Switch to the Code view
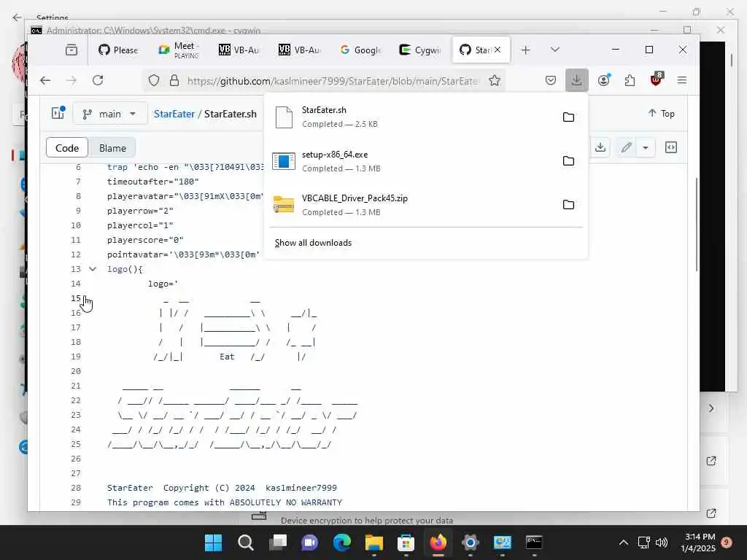 [67, 148]
